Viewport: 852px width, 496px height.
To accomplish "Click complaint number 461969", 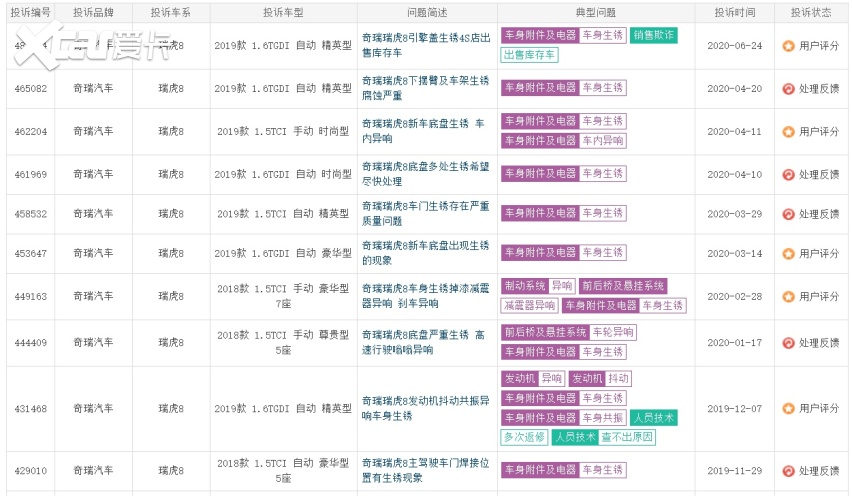I will 30,174.
